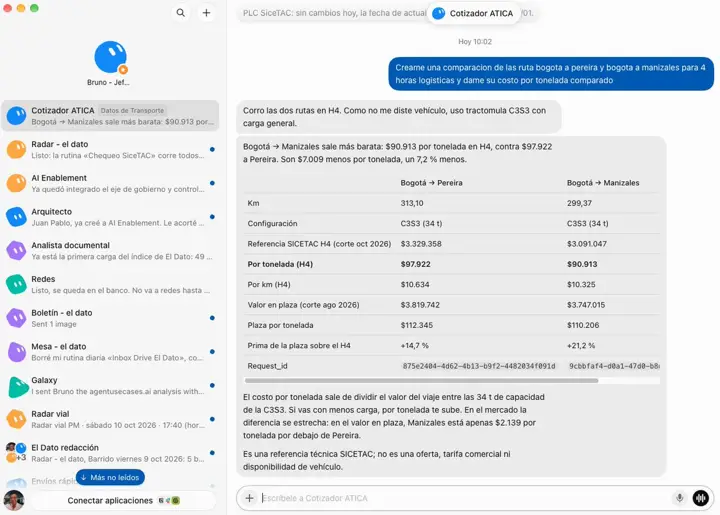The height and width of the screenshot is (515, 720).
Task: Click the Mesa - el dato purple avatar
Action: coord(17,352)
